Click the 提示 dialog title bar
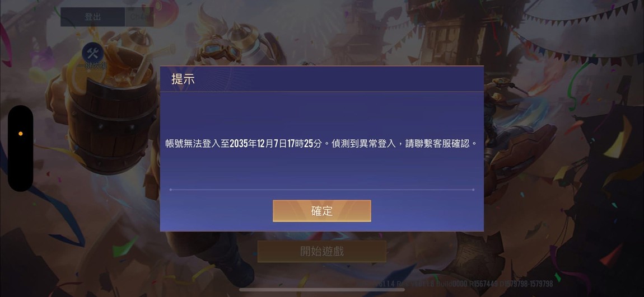644x297 pixels. point(321,79)
